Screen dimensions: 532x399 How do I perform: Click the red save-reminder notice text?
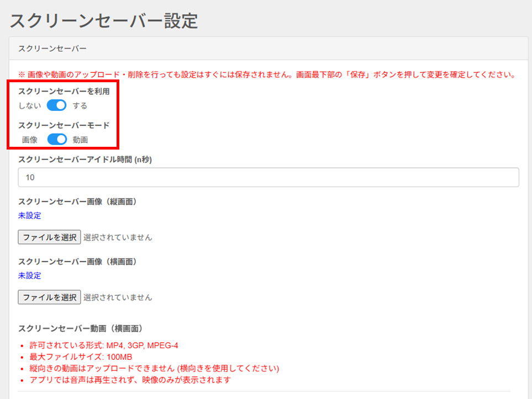click(x=267, y=75)
